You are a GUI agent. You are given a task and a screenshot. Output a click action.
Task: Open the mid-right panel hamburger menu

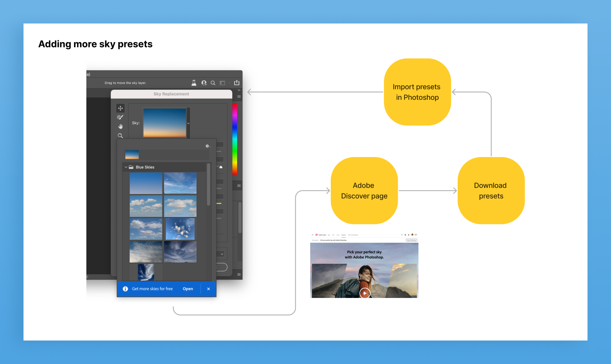tap(239, 186)
